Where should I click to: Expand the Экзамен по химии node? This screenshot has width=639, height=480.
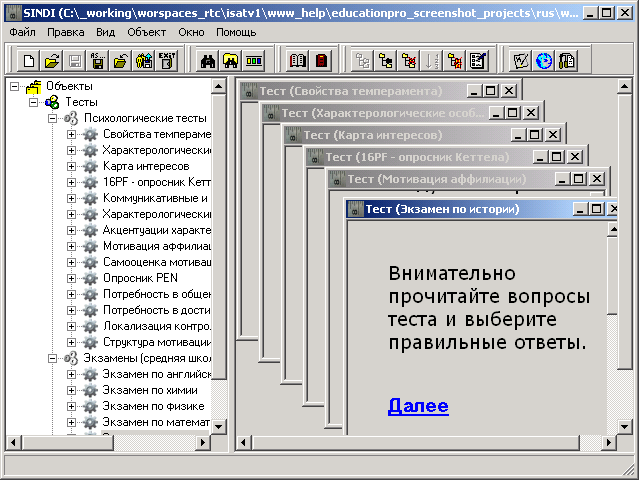tap(72, 390)
